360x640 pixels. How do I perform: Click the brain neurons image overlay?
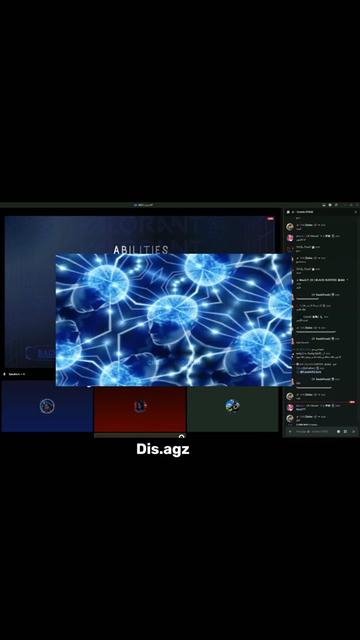click(174, 320)
